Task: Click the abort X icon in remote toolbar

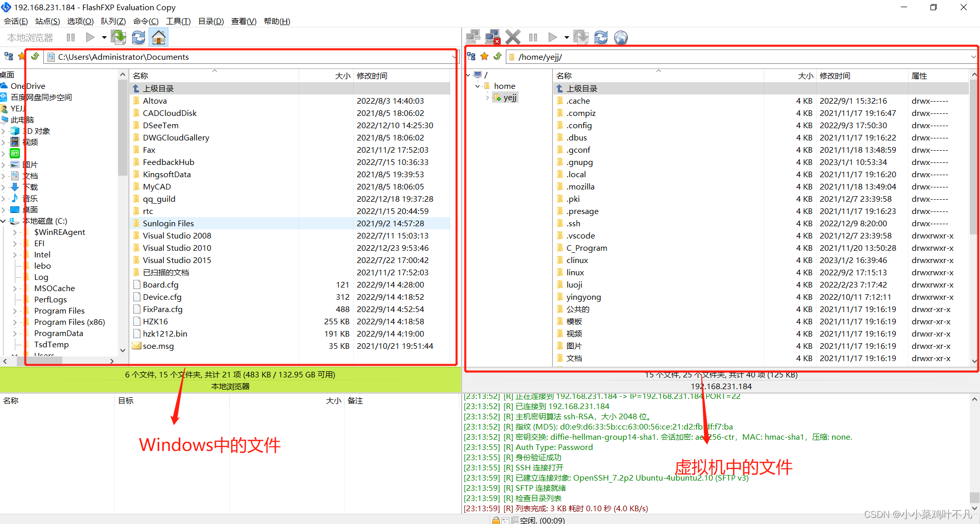Action: point(512,37)
